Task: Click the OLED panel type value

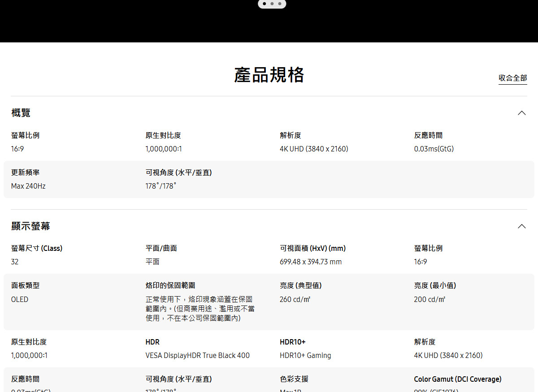Action: pyautogui.click(x=20, y=299)
